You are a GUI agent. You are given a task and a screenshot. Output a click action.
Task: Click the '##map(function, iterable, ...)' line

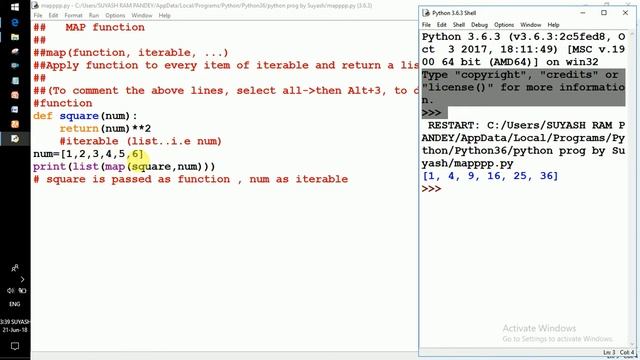[131, 53]
